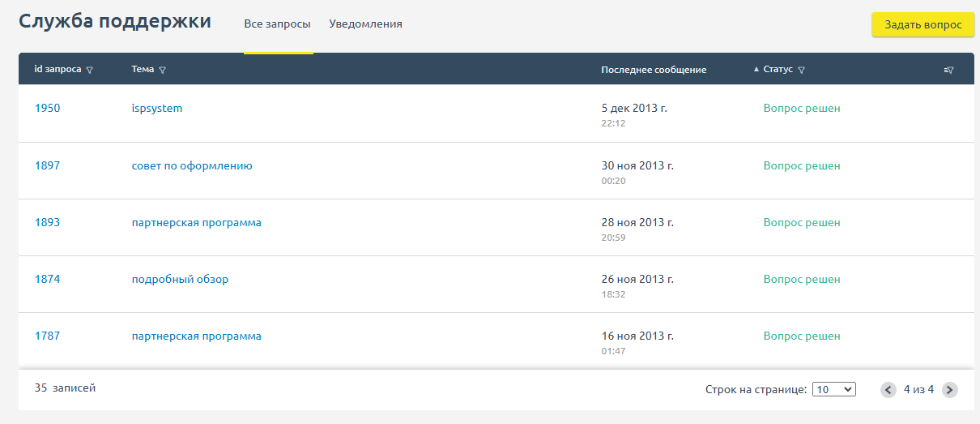Open совет по оформлению topic

(x=192, y=165)
